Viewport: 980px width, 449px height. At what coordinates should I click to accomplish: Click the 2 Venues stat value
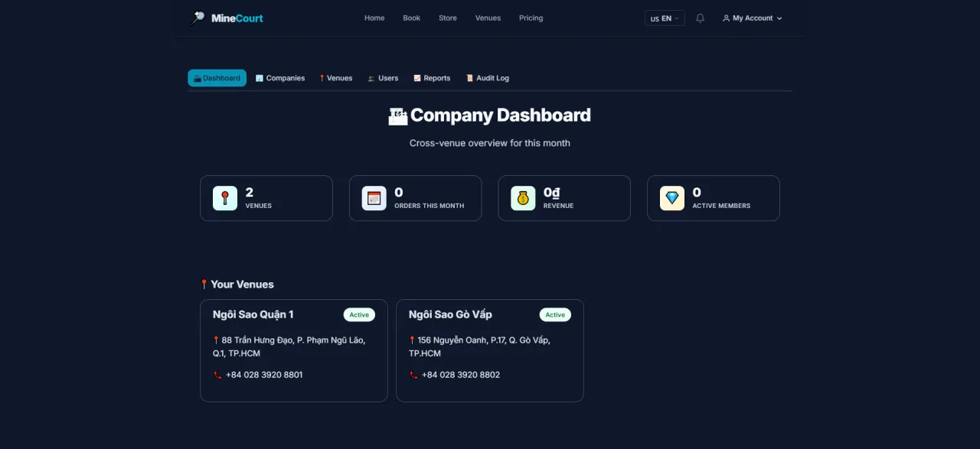click(250, 193)
